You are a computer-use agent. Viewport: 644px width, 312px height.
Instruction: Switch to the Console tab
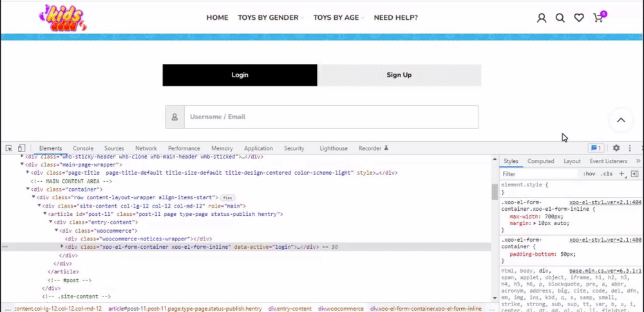pyautogui.click(x=83, y=148)
